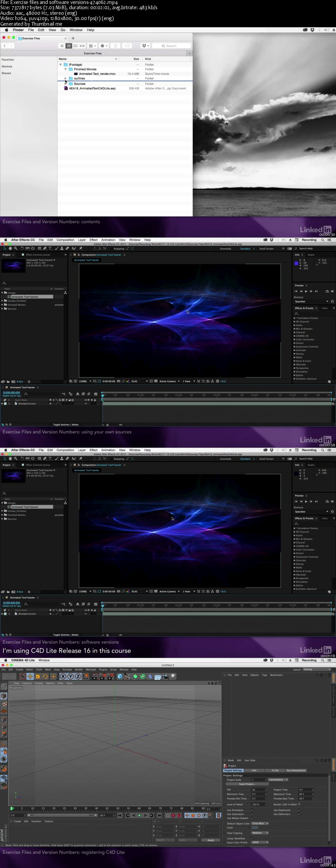Click the Model mode cube in left palette
Viewport: 336px width, 868px height.
[4, 696]
